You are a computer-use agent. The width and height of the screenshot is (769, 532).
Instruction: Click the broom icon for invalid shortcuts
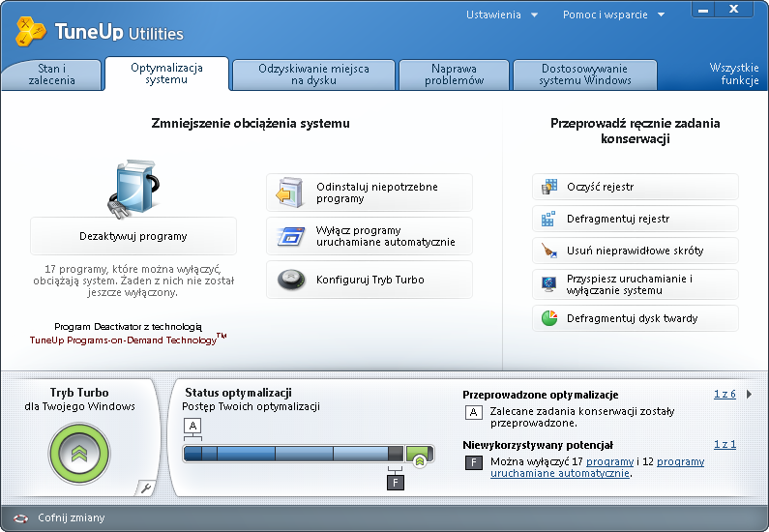[548, 251]
